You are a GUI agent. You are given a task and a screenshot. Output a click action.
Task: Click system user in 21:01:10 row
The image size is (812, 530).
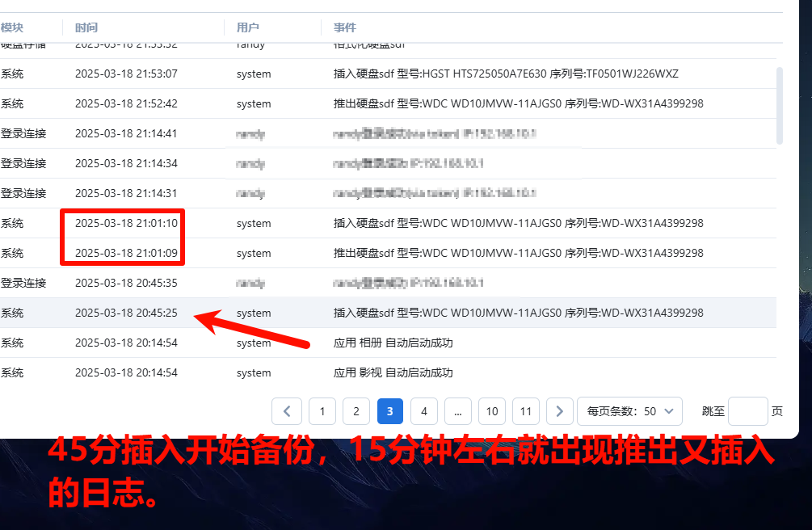[x=254, y=224]
